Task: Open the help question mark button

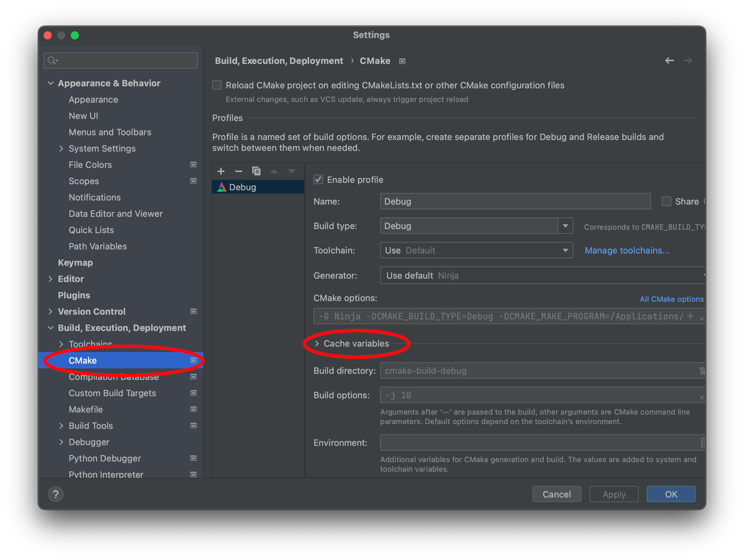Action: point(56,494)
